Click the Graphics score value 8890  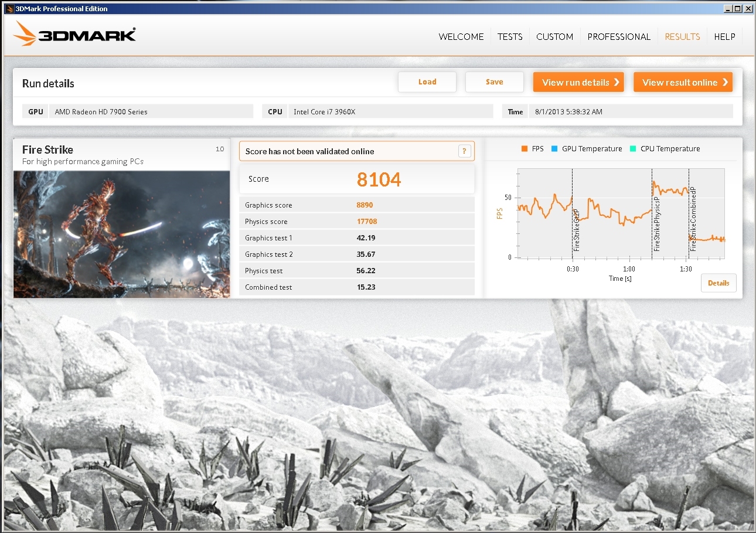click(x=365, y=205)
